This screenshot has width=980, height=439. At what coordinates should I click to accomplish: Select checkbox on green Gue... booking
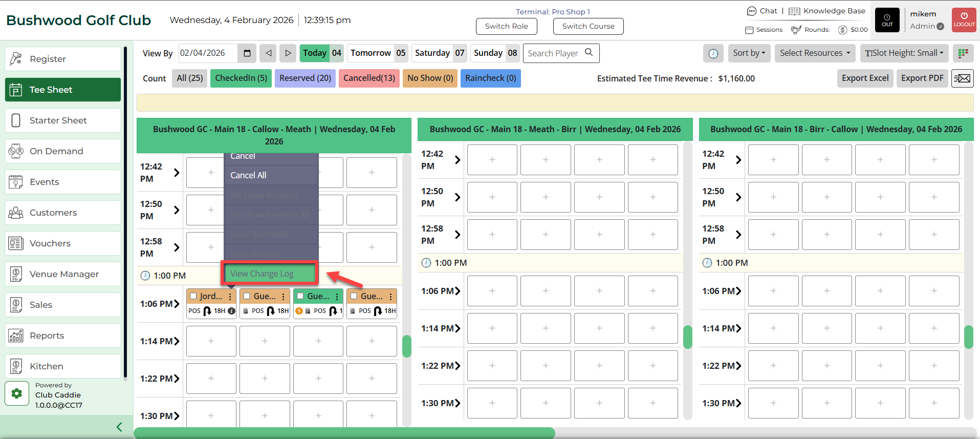point(300,296)
